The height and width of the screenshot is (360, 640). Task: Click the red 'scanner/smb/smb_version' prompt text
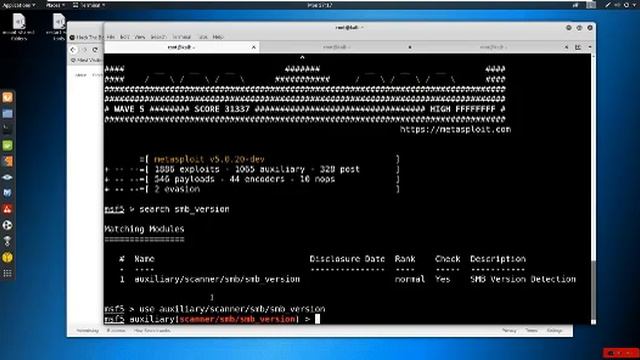[238, 319]
